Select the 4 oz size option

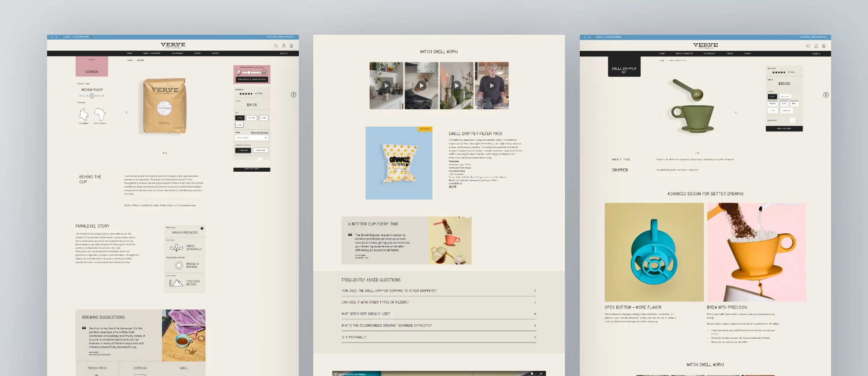point(239,125)
